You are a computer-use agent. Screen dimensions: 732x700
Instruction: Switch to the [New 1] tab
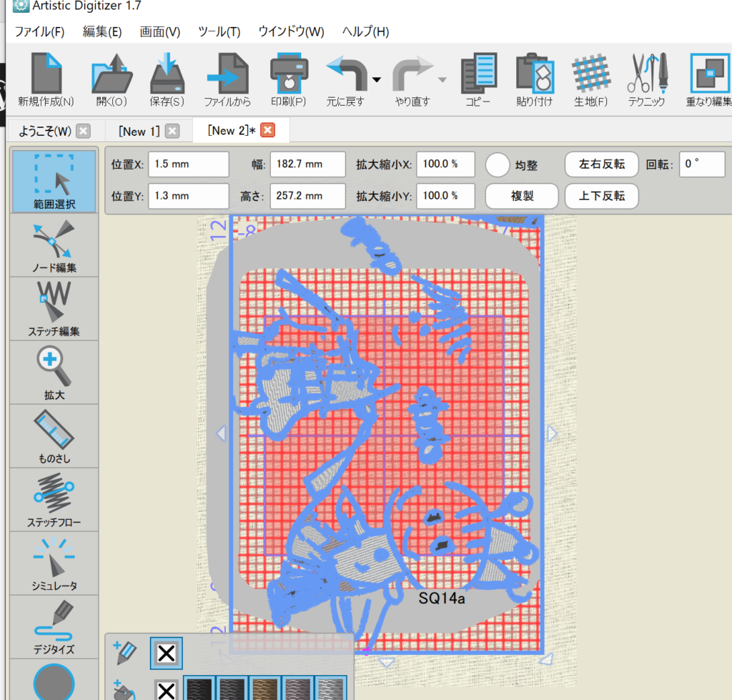tap(139, 131)
